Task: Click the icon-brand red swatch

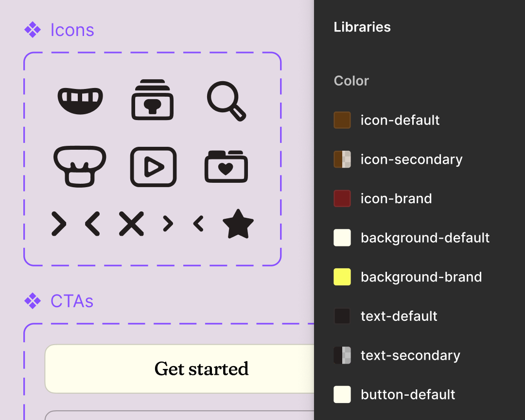Action: click(x=342, y=198)
